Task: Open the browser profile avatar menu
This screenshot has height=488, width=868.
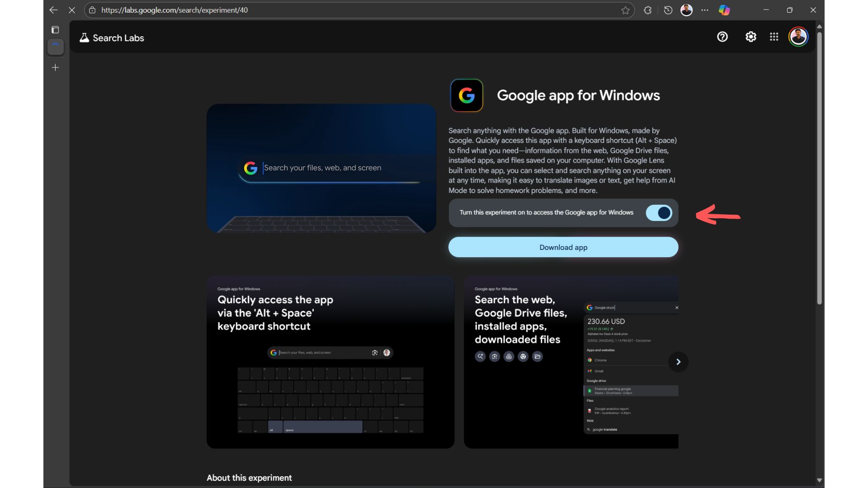Action: [x=686, y=10]
